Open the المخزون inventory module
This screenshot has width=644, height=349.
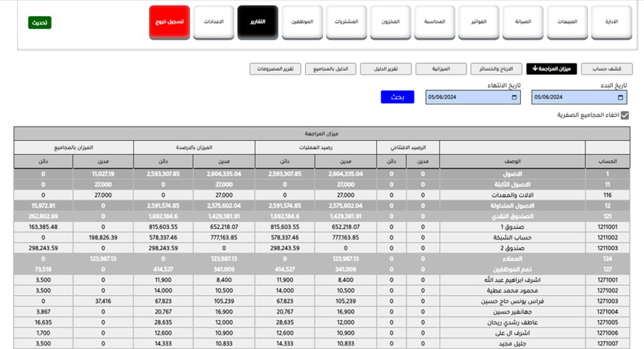(390, 22)
